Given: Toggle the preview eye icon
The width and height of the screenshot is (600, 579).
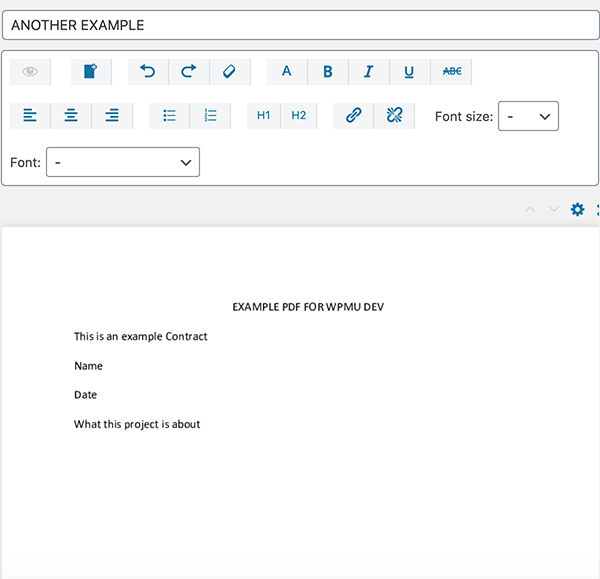Looking at the screenshot, I should (x=30, y=72).
